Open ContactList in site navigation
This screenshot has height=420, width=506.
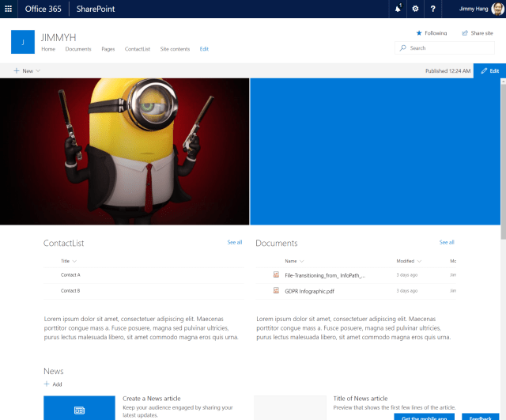(138, 49)
